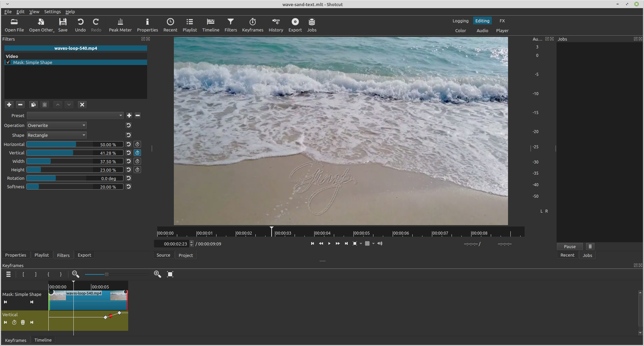This screenshot has width=644, height=346.
Task: Toggle the player grid display
Action: 367,243
